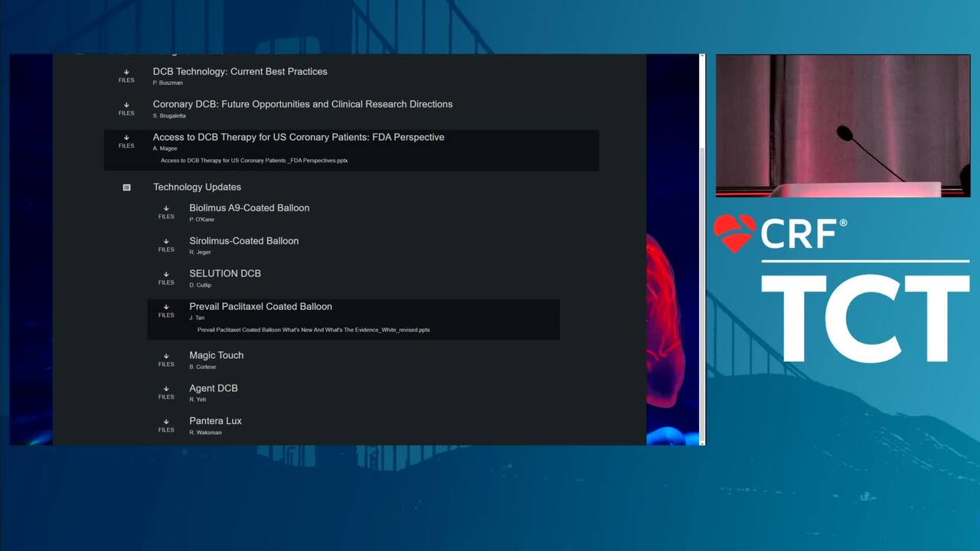Click speaker name R. Jeger
The image size is (980, 551).
coord(200,252)
